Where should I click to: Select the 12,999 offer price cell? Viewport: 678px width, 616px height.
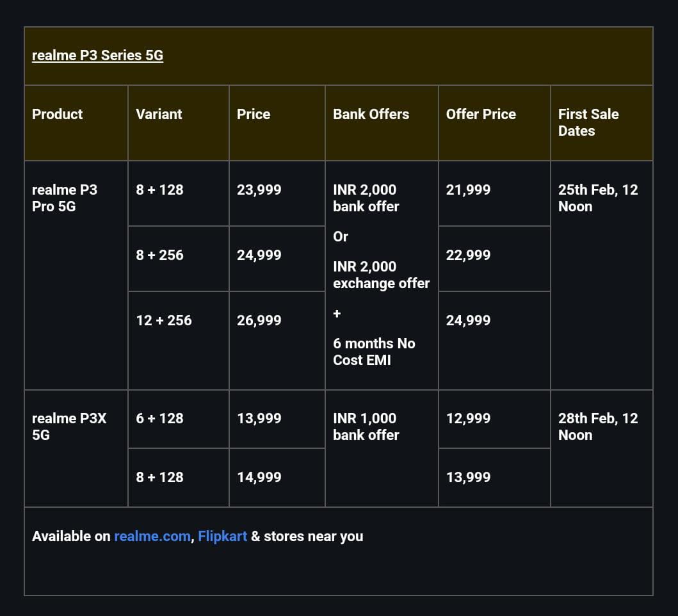(x=468, y=418)
